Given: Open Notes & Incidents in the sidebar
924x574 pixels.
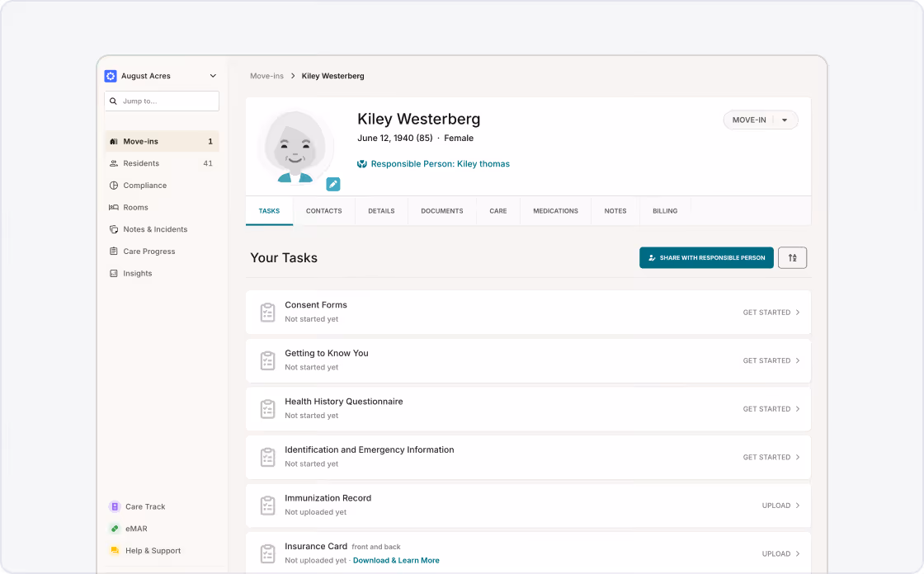Looking at the screenshot, I should [x=162, y=229].
